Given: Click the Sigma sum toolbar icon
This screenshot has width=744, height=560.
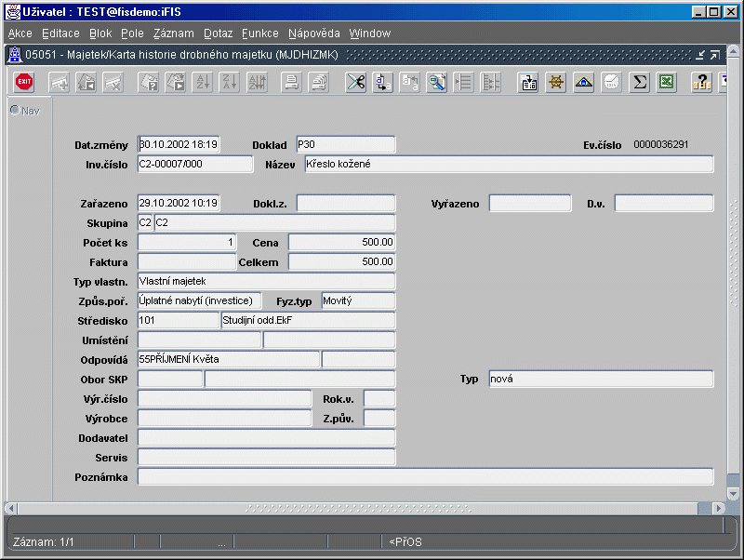Looking at the screenshot, I should tap(639, 83).
